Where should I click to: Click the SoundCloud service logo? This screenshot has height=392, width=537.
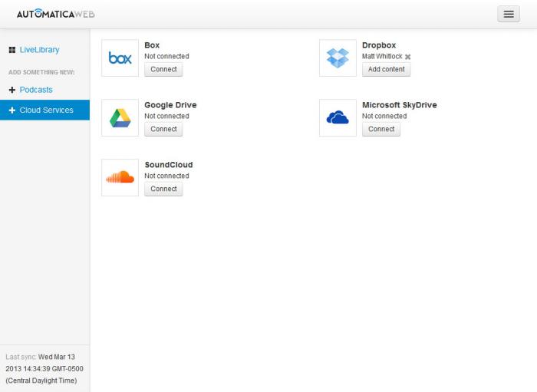(x=120, y=177)
